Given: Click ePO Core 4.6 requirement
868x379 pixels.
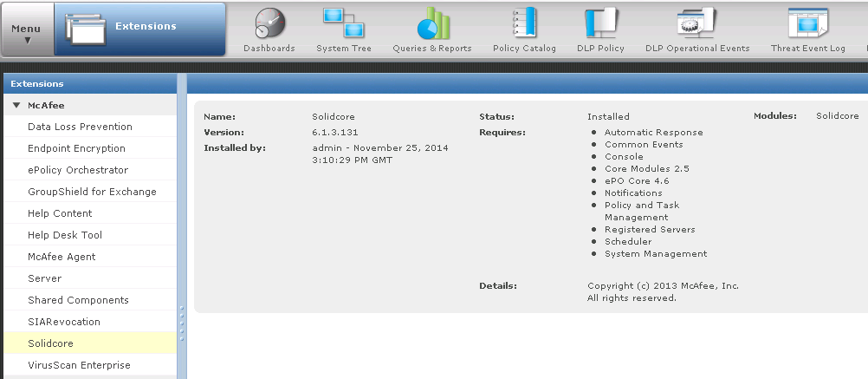Looking at the screenshot, I should point(637,180).
